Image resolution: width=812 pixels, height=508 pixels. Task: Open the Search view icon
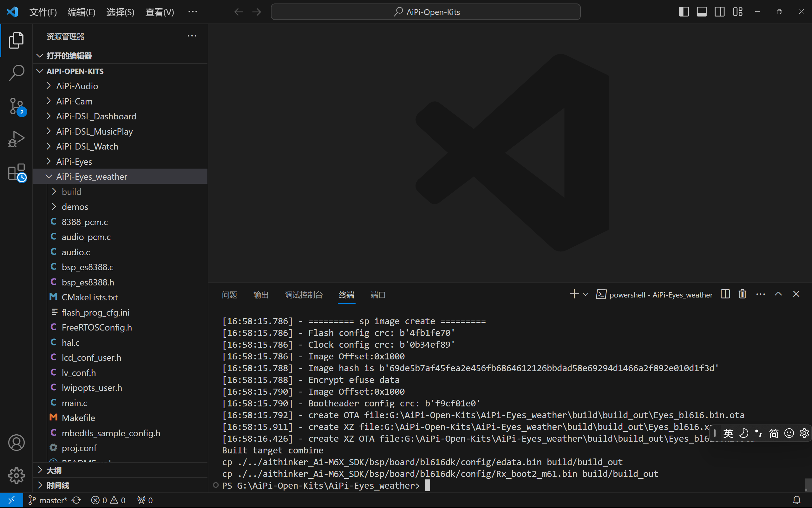click(x=16, y=73)
